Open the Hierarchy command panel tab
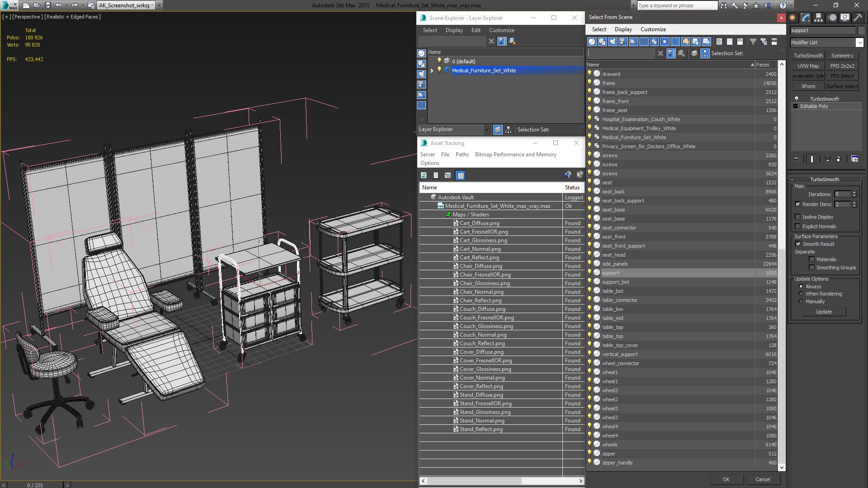The image size is (868, 488). [x=819, y=18]
